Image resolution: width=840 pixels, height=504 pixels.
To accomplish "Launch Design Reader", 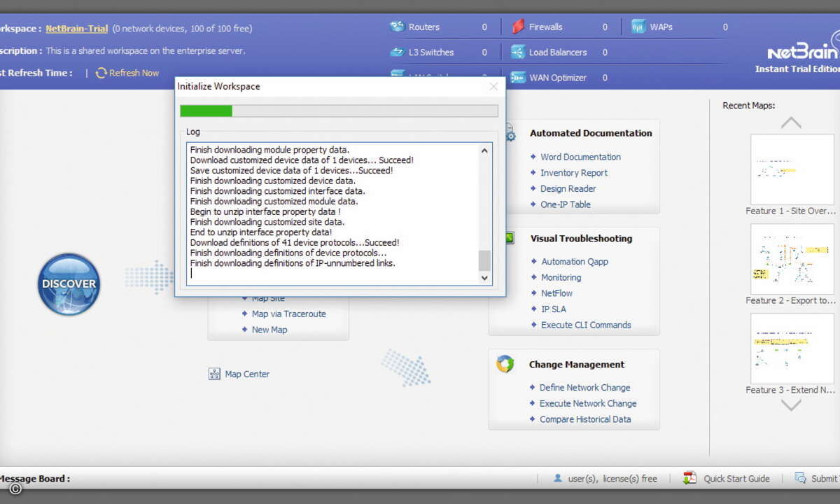I will point(568,188).
